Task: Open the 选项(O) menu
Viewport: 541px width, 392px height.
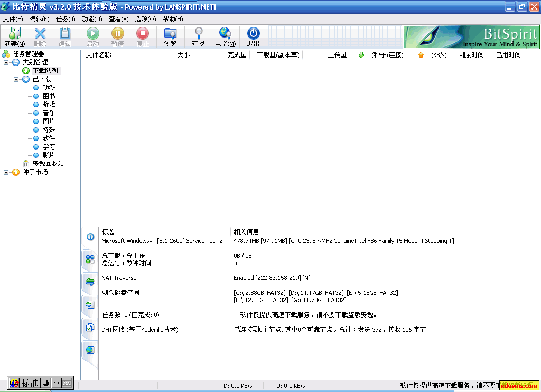Action: tap(145, 19)
